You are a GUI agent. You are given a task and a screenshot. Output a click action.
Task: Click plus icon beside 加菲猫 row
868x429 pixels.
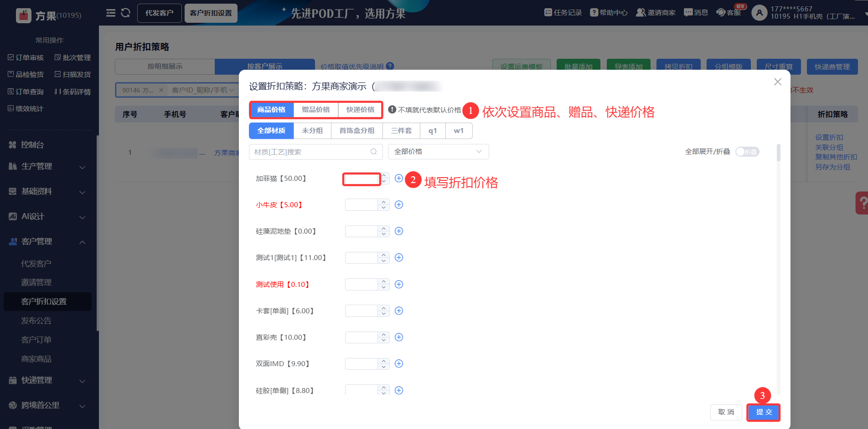(399, 179)
